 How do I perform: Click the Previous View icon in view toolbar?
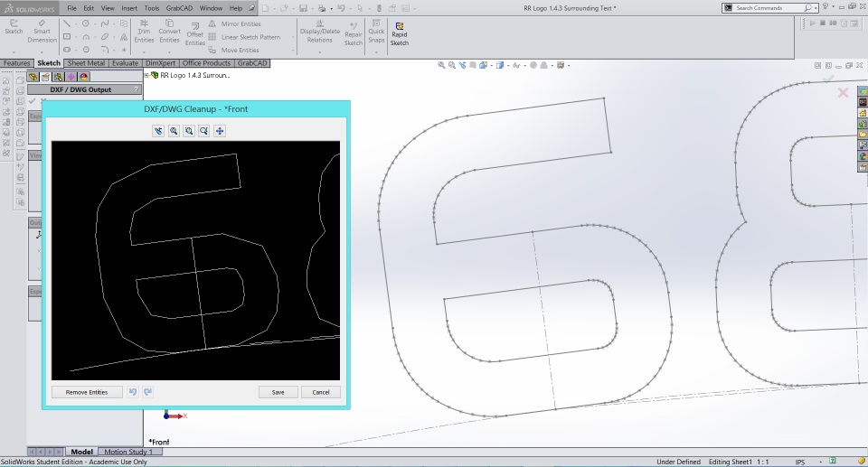tap(462, 65)
